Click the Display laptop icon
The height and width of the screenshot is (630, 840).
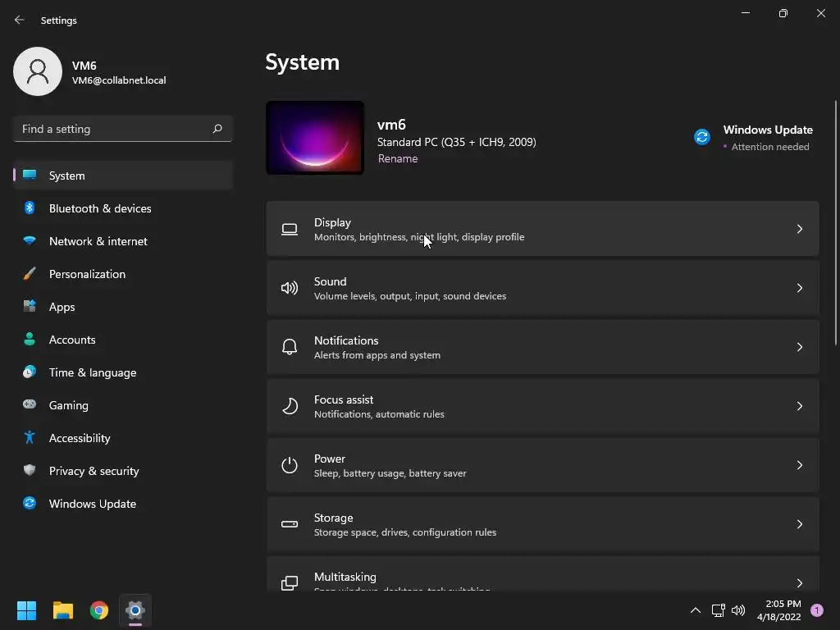coord(290,230)
